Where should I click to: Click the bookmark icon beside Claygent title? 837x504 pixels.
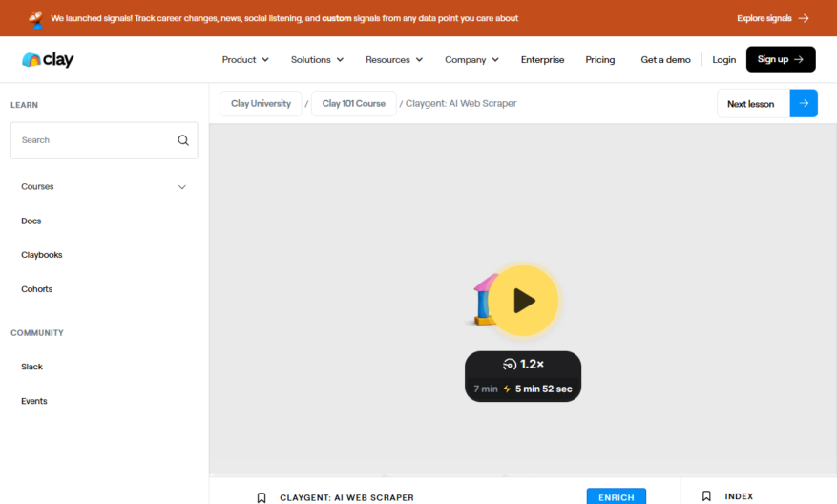click(x=262, y=497)
